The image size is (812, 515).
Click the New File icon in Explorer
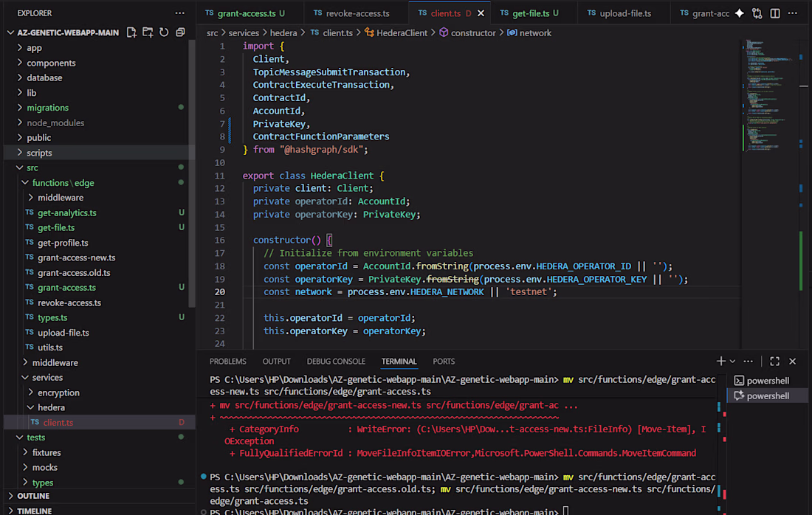131,32
